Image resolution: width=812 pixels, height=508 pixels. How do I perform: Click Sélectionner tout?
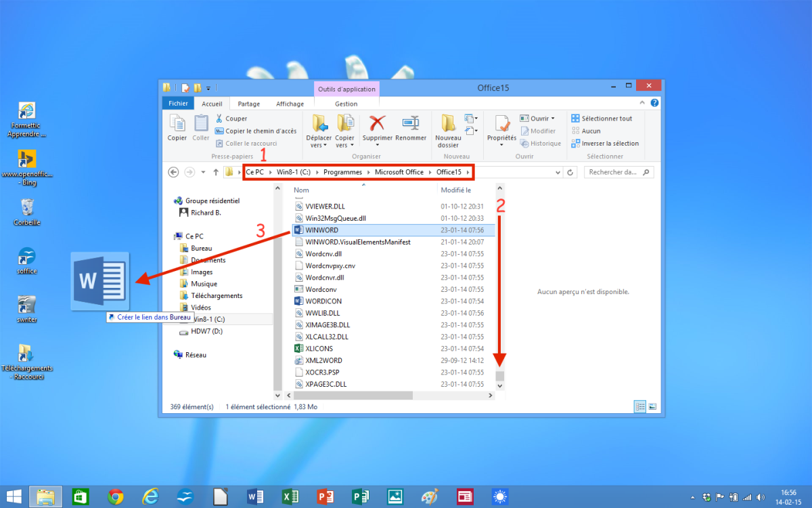click(x=602, y=119)
